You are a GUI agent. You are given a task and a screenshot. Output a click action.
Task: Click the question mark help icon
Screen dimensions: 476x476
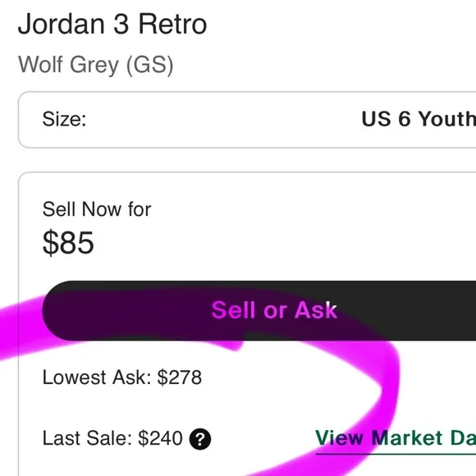point(200,439)
